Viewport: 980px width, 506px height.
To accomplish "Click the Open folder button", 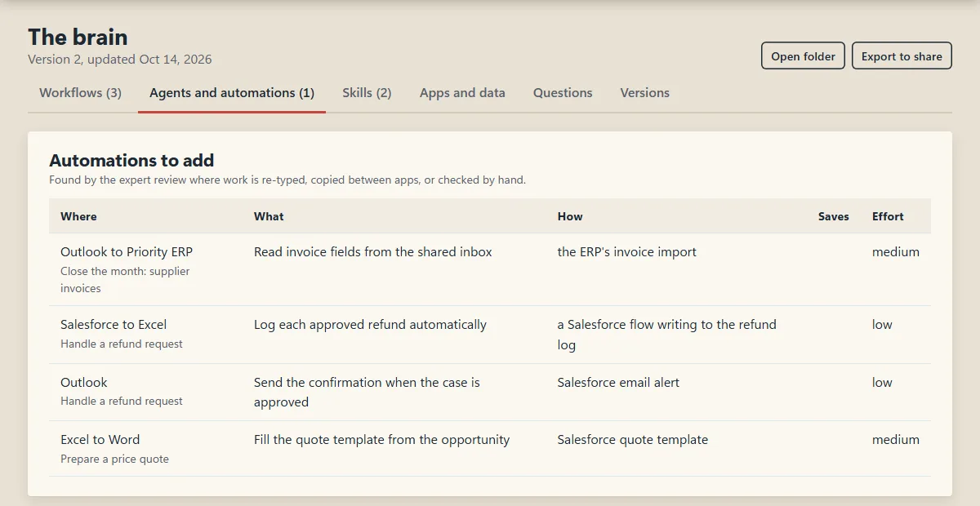I will coord(803,56).
